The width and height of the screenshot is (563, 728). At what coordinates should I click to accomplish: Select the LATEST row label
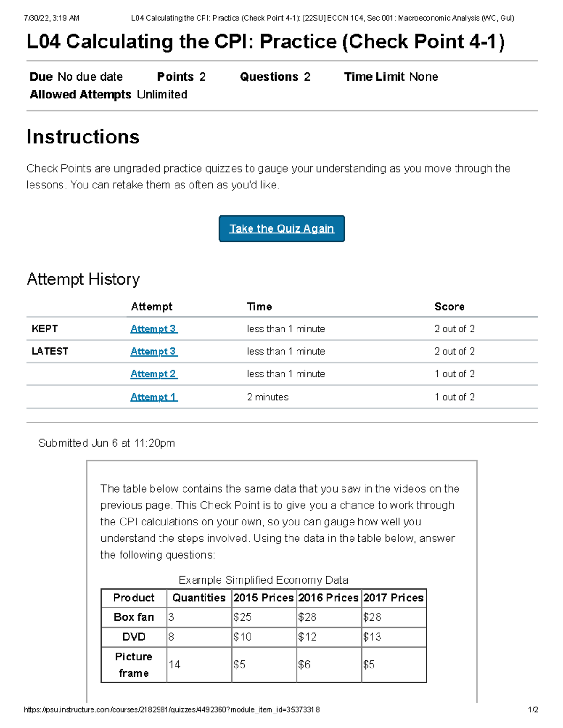point(50,351)
